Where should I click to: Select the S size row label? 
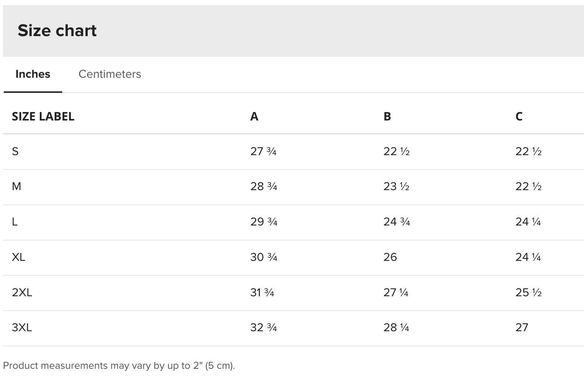15,151
